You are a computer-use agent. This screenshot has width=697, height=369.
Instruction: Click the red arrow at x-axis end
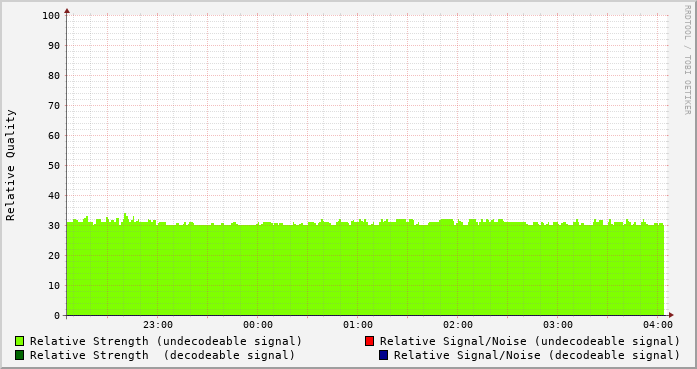671,315
